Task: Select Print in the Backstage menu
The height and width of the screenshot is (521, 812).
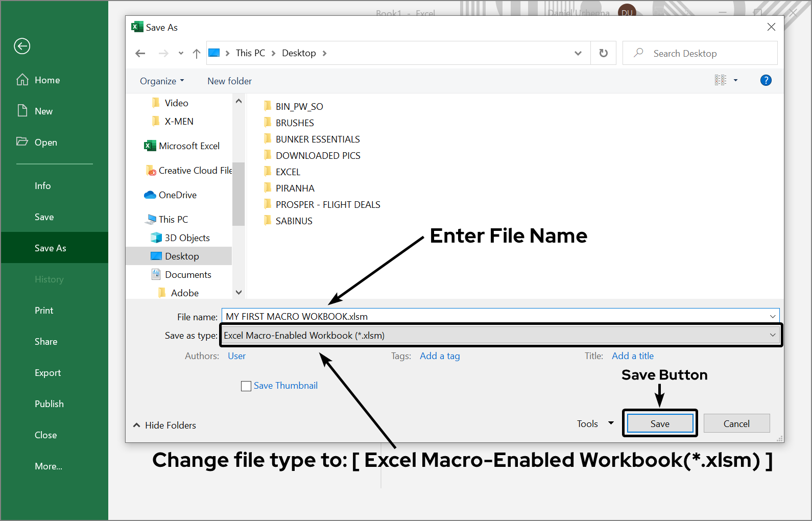Action: [44, 311]
